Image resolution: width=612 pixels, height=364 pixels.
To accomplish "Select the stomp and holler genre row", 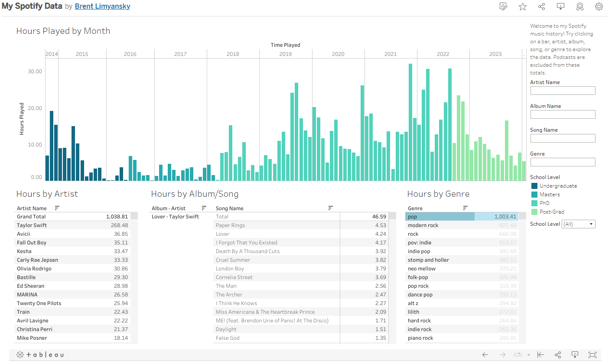I will (462, 260).
